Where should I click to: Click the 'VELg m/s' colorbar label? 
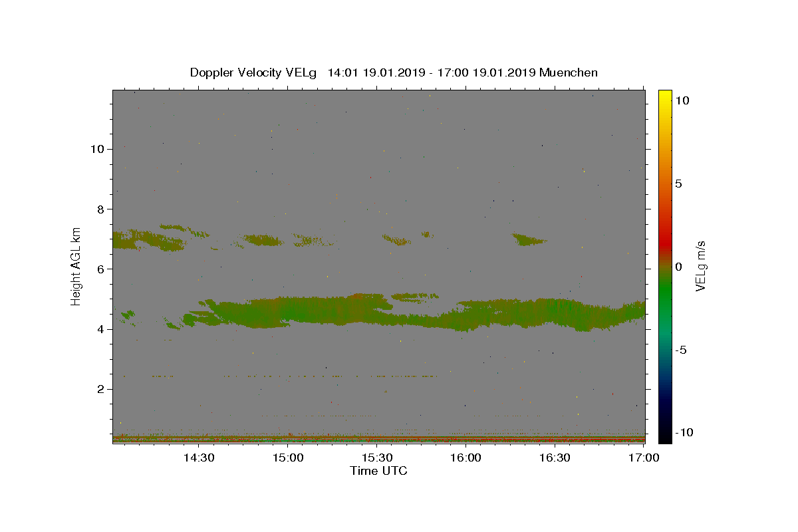(700, 266)
